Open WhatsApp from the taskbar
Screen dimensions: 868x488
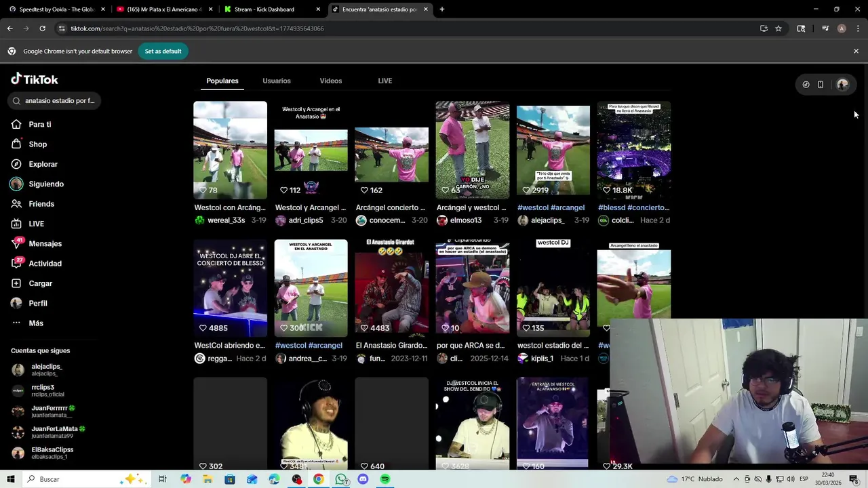coord(341,479)
